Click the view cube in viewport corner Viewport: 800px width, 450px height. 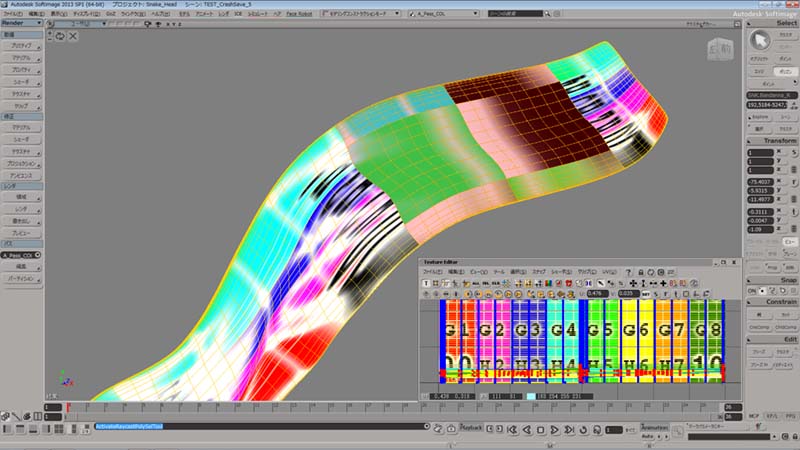click(x=719, y=50)
